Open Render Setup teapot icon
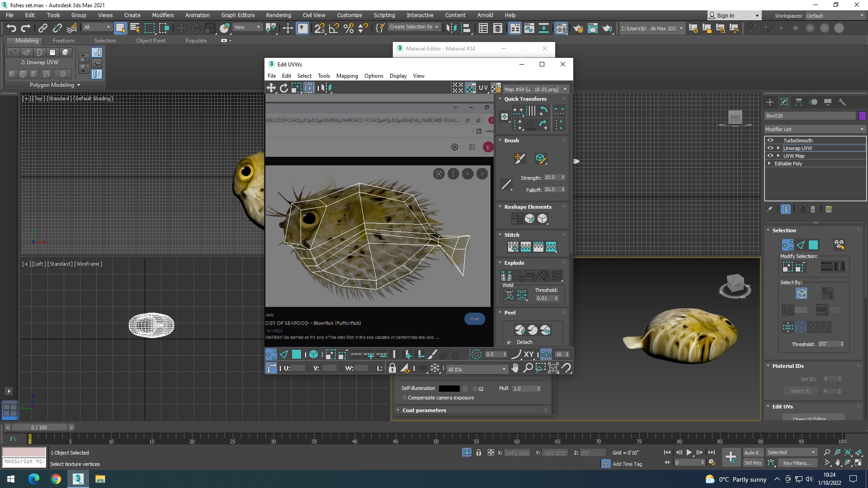Screen dimensions: 868x488 coord(578,28)
